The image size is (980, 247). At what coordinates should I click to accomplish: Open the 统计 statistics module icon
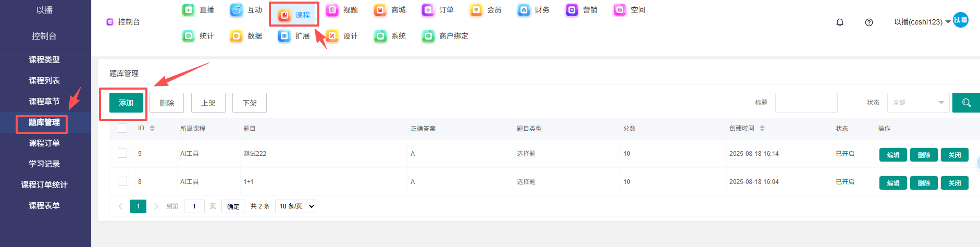coord(189,36)
